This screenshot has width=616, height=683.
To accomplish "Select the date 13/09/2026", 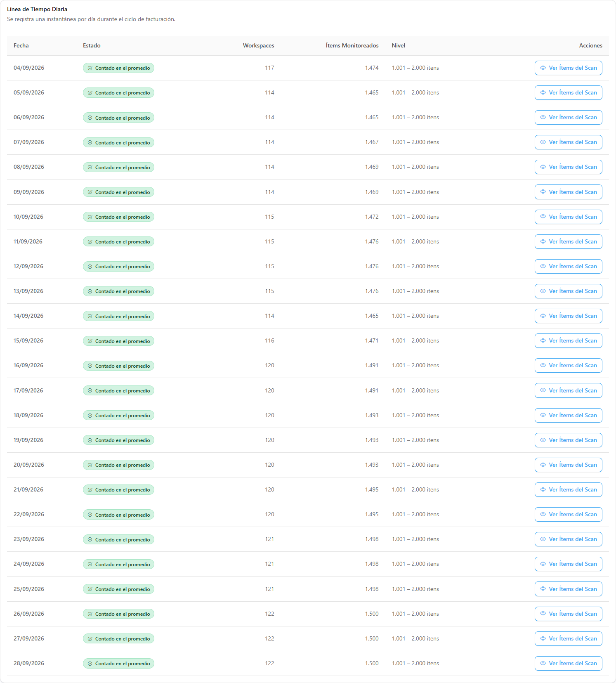I will 28,291.
